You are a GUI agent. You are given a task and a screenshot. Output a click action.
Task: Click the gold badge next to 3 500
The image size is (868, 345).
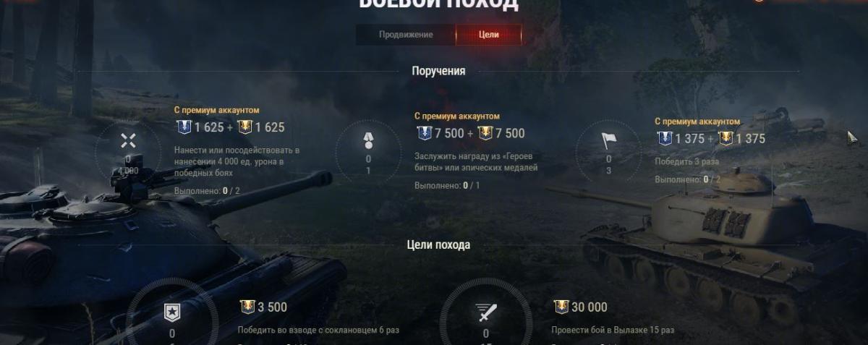click(247, 307)
